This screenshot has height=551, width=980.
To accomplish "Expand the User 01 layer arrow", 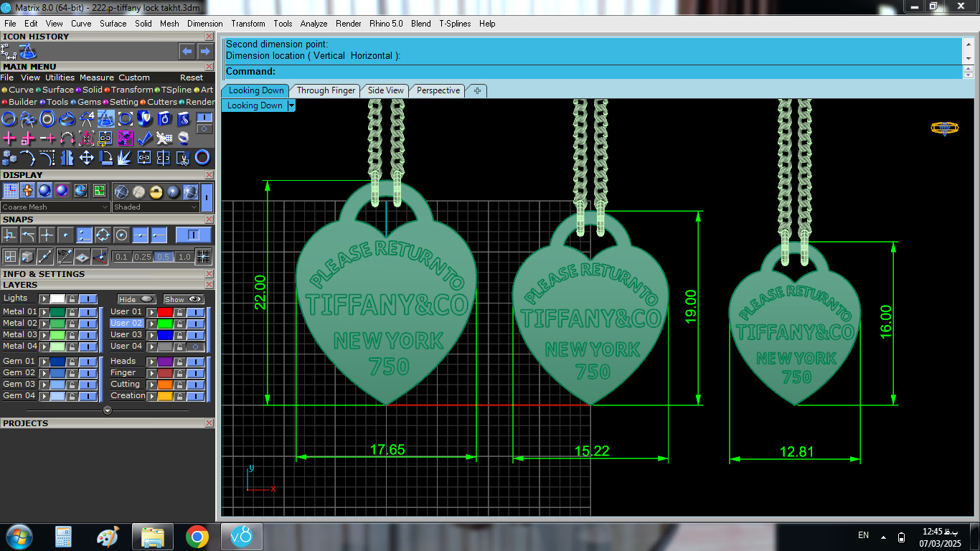I will [151, 312].
